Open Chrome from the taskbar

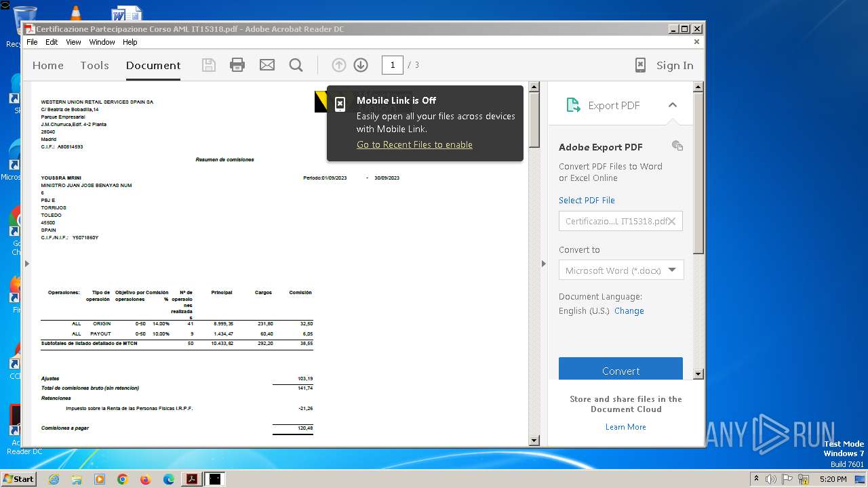click(x=123, y=479)
